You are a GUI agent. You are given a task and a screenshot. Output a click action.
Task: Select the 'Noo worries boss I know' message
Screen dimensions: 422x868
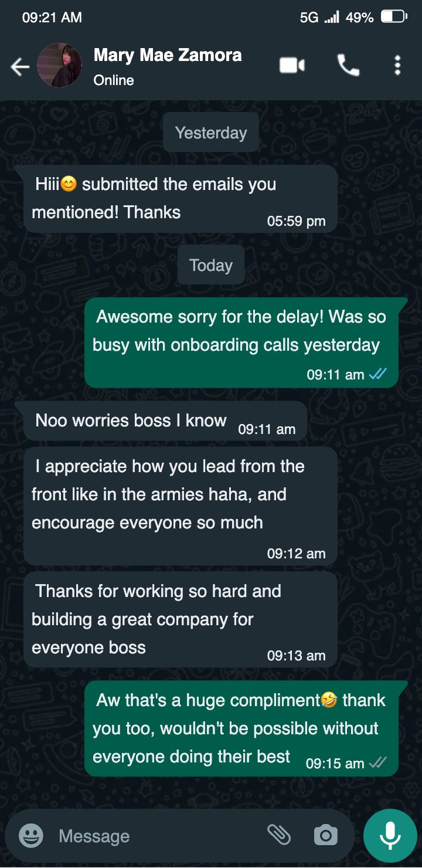[x=165, y=421]
